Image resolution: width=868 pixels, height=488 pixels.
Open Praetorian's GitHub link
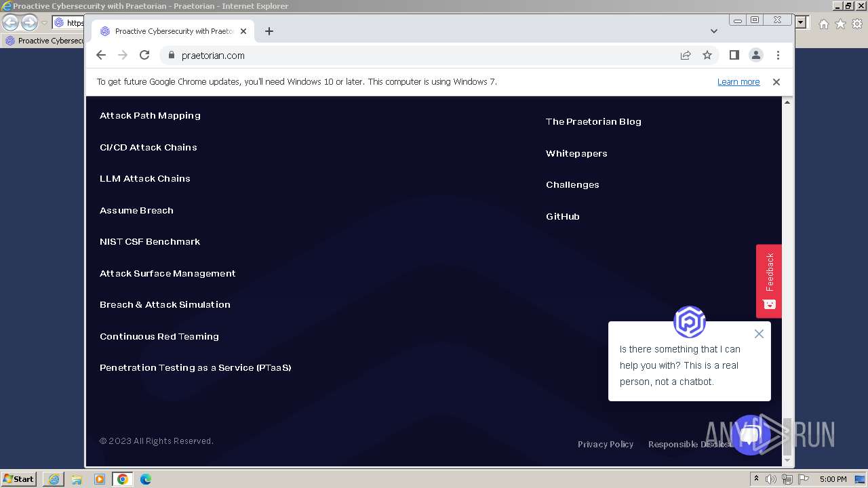tap(563, 216)
